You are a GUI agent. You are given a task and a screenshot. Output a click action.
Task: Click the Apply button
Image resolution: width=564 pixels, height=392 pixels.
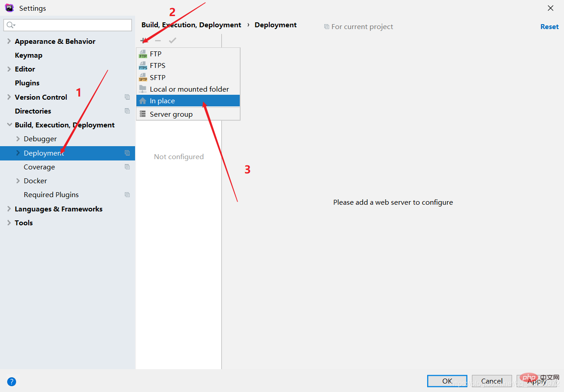537,381
